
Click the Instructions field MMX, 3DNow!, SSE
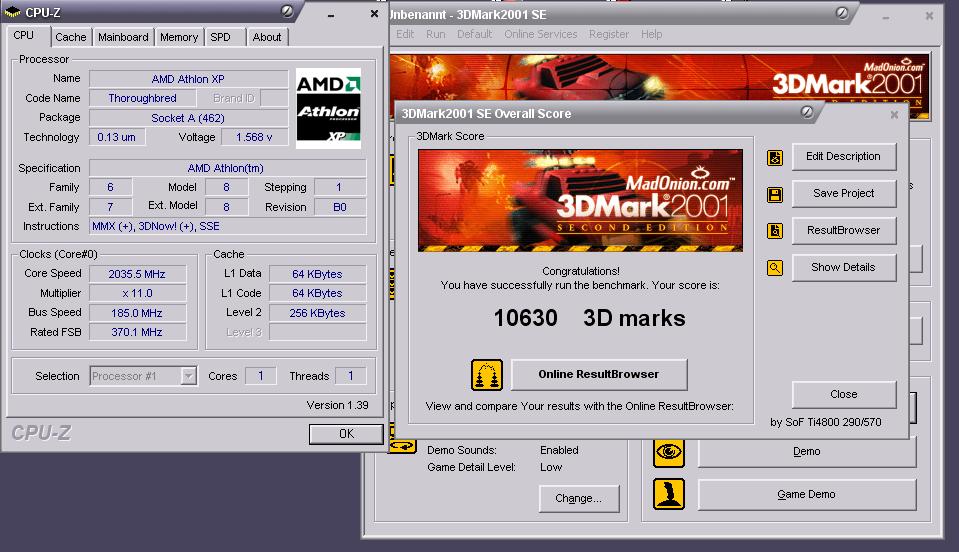(x=228, y=226)
